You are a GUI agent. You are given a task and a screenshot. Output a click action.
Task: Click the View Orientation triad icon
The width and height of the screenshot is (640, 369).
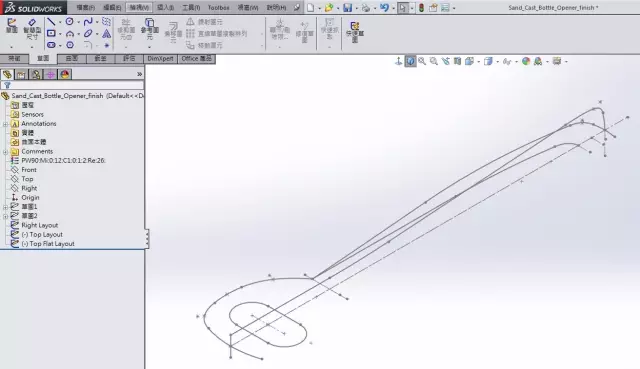(x=398, y=61)
